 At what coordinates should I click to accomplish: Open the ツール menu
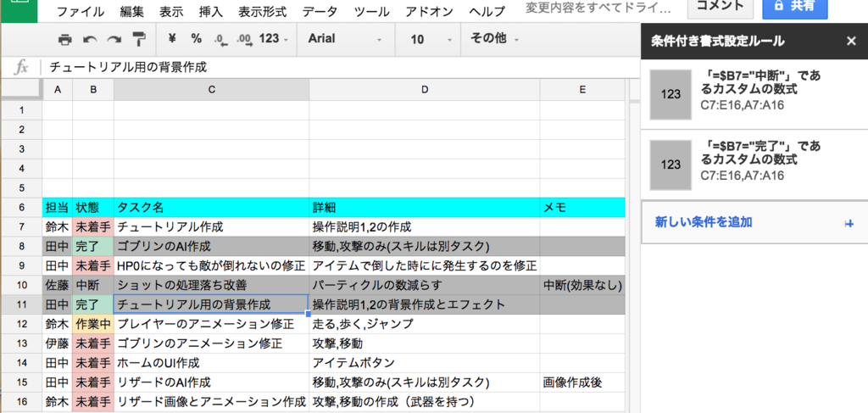[x=372, y=11]
